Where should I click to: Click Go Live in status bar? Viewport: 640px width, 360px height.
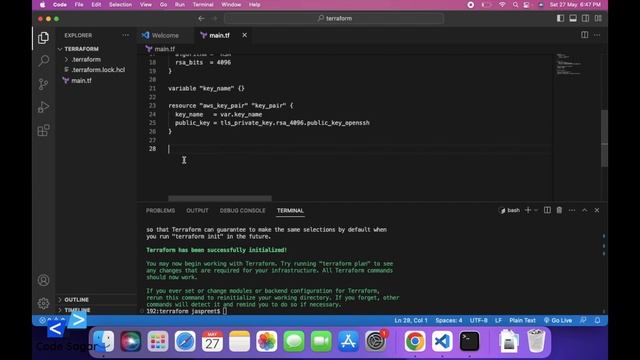pyautogui.click(x=558, y=320)
